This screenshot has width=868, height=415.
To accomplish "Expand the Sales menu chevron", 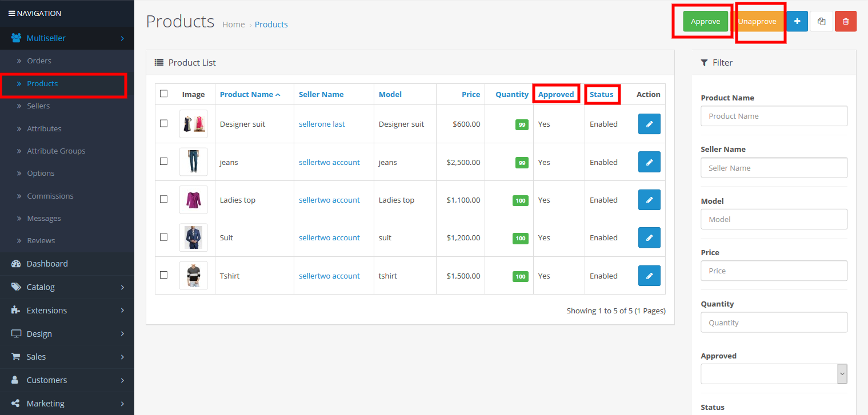I will tap(122, 357).
